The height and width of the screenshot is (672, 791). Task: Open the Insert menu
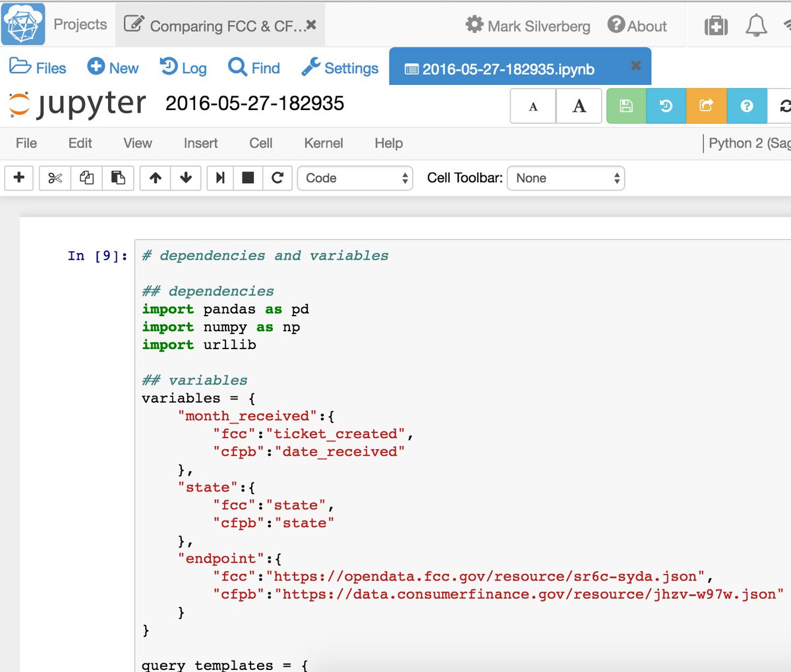tap(201, 143)
